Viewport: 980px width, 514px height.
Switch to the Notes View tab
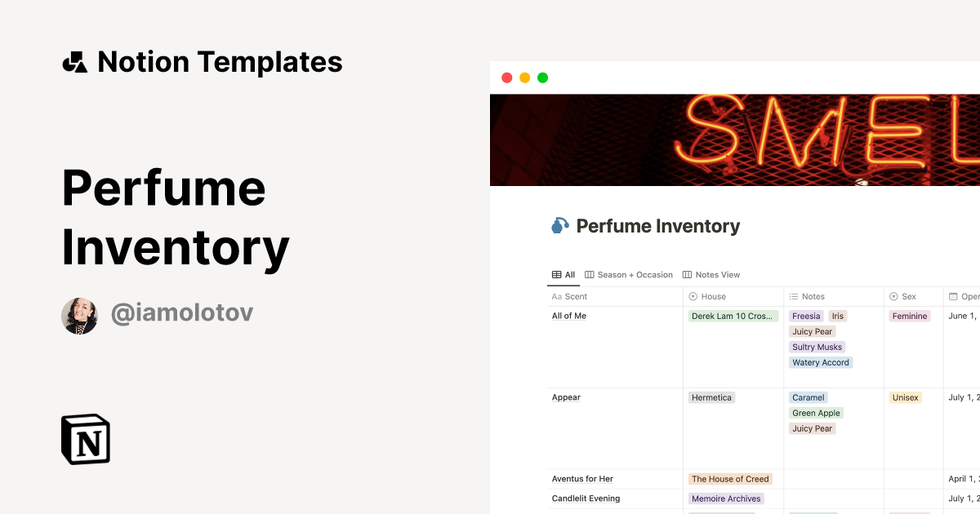tap(717, 275)
